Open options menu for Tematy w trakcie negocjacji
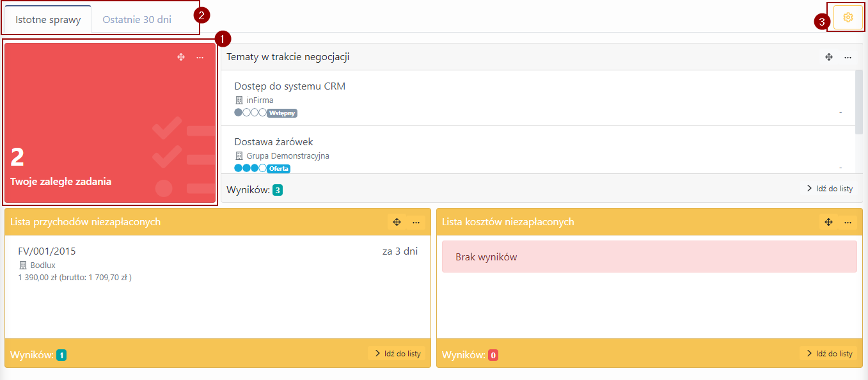The height and width of the screenshot is (380, 868). click(x=848, y=57)
